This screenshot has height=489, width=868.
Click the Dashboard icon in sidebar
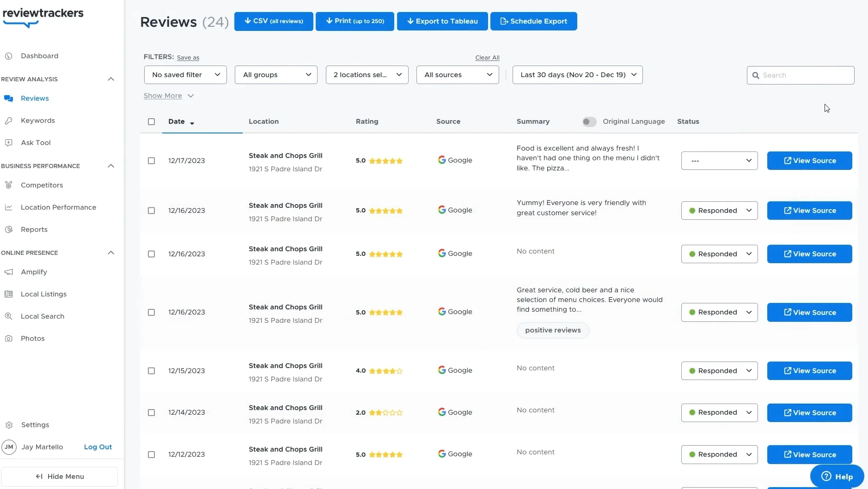pyautogui.click(x=8, y=56)
